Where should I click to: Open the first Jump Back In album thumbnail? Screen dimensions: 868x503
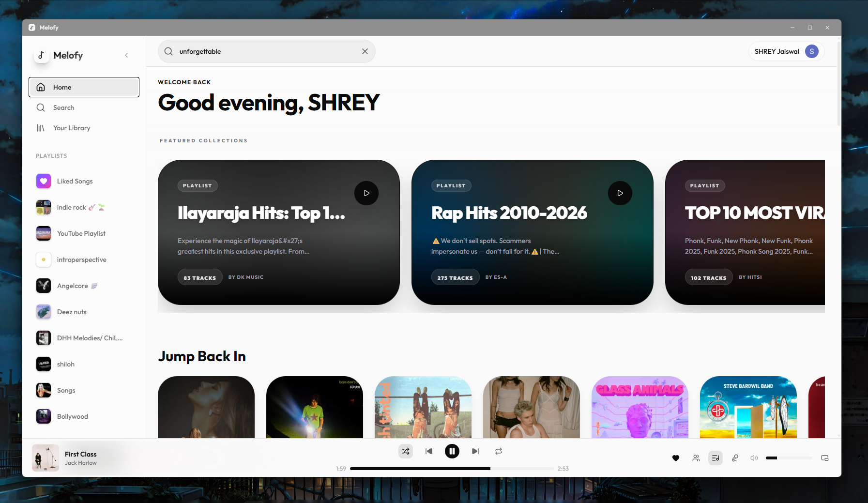point(206,407)
